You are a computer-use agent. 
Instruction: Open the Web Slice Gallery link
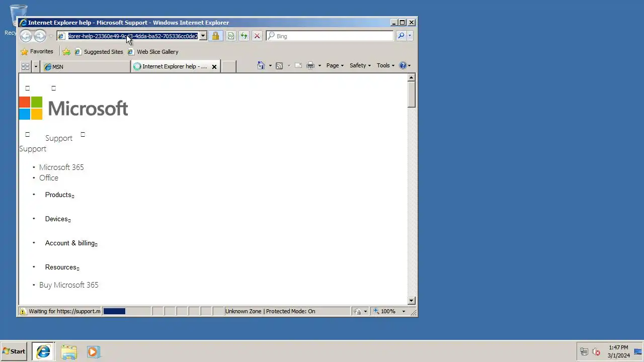153,51
